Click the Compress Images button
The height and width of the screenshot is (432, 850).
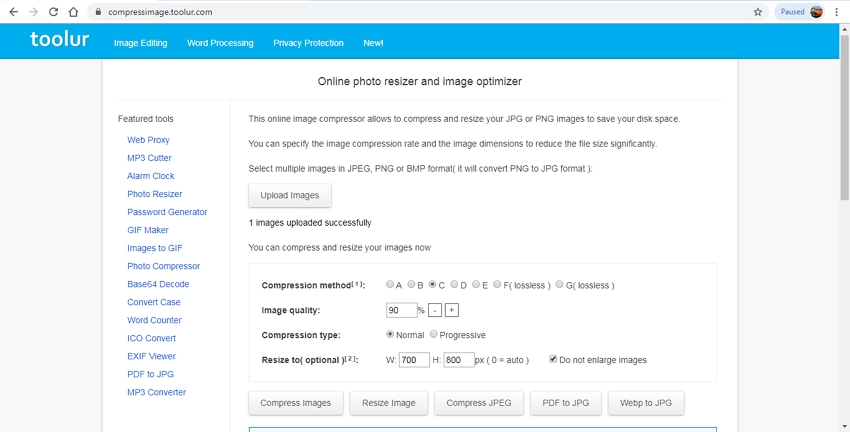click(296, 403)
